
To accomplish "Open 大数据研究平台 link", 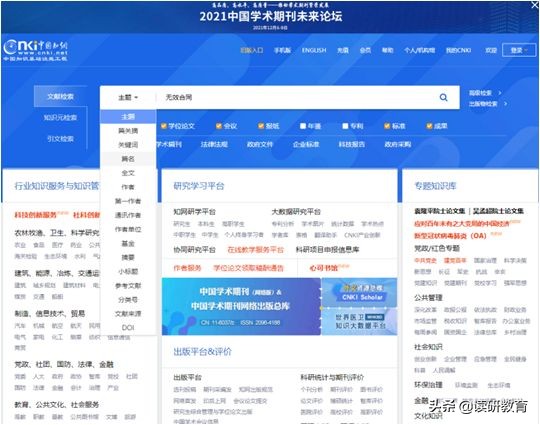I will pos(296,212).
